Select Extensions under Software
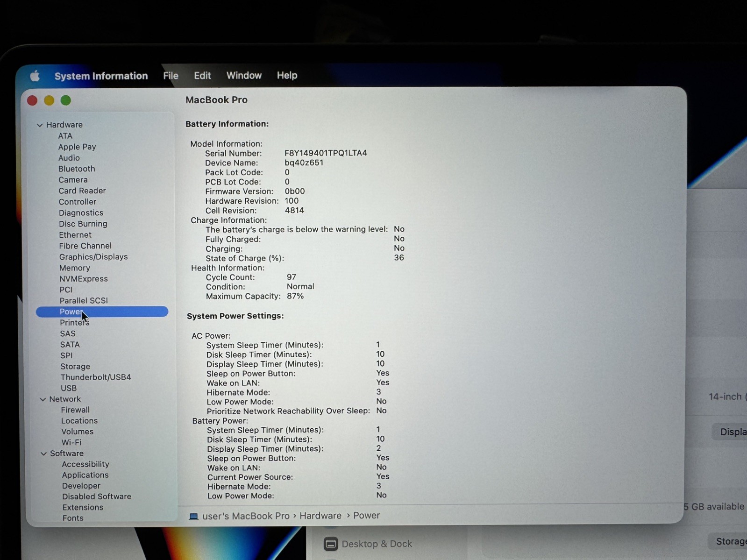 pyautogui.click(x=83, y=507)
